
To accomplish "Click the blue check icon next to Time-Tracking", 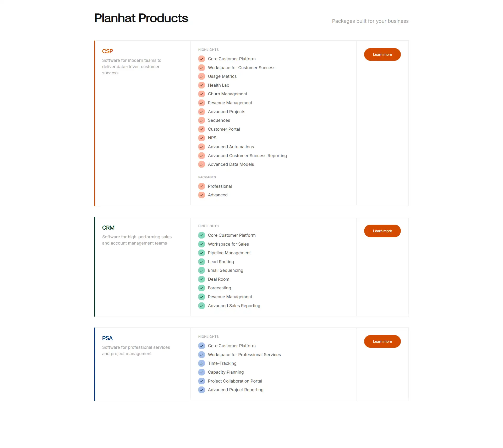I will coord(201,363).
